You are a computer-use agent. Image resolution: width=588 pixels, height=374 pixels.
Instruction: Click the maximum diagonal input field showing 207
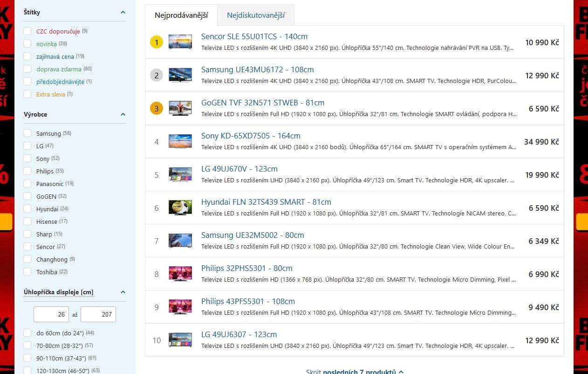98,314
